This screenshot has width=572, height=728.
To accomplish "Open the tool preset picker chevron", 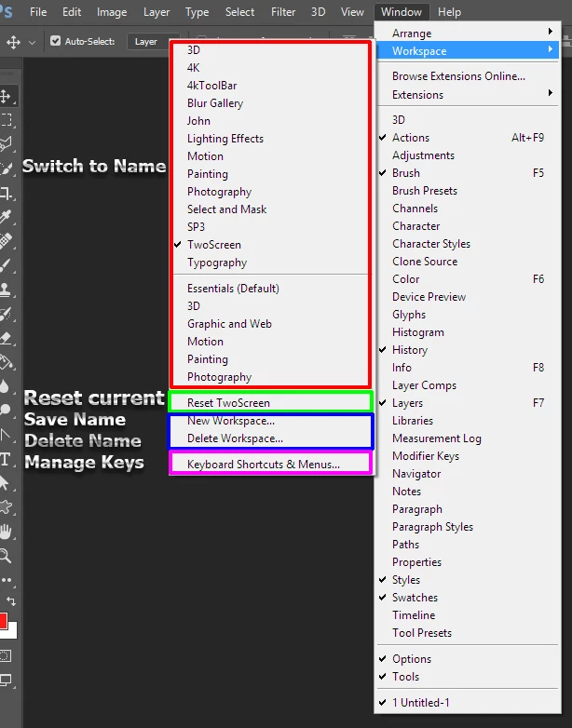I will point(32,42).
